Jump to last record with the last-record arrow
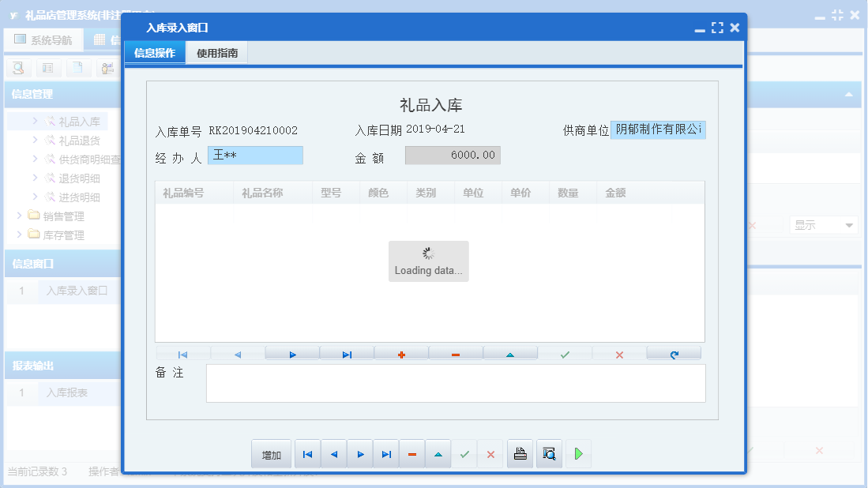This screenshot has width=868, height=488. (x=385, y=453)
